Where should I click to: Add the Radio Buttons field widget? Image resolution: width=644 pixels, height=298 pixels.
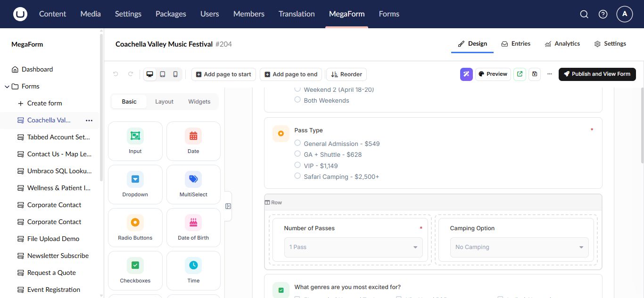pyautogui.click(x=135, y=228)
